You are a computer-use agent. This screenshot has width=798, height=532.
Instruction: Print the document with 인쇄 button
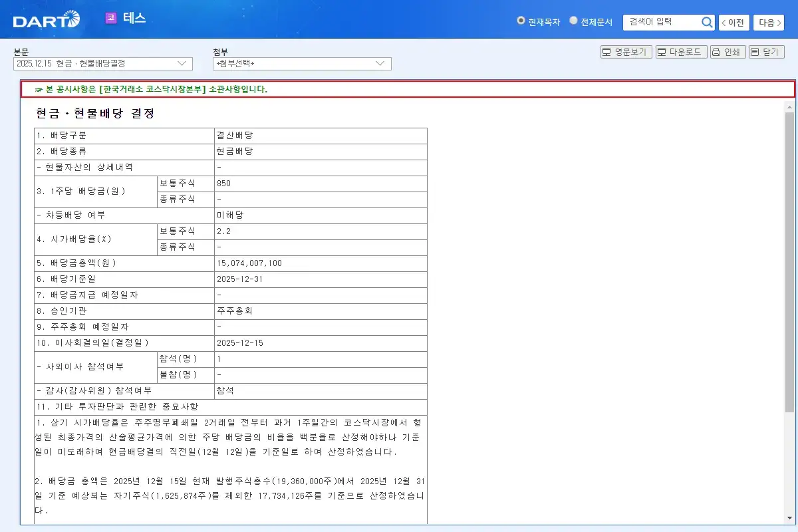coord(727,52)
